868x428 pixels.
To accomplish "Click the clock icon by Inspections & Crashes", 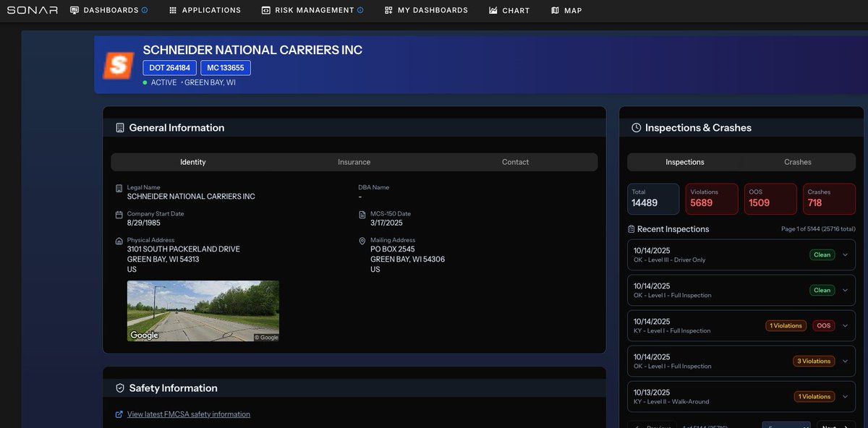I will [x=637, y=128].
